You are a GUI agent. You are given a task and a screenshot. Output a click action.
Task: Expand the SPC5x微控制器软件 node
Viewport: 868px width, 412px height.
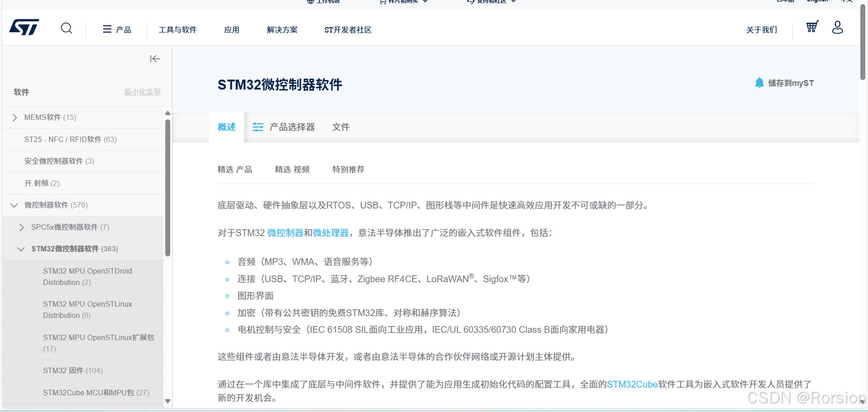pyautogui.click(x=21, y=227)
